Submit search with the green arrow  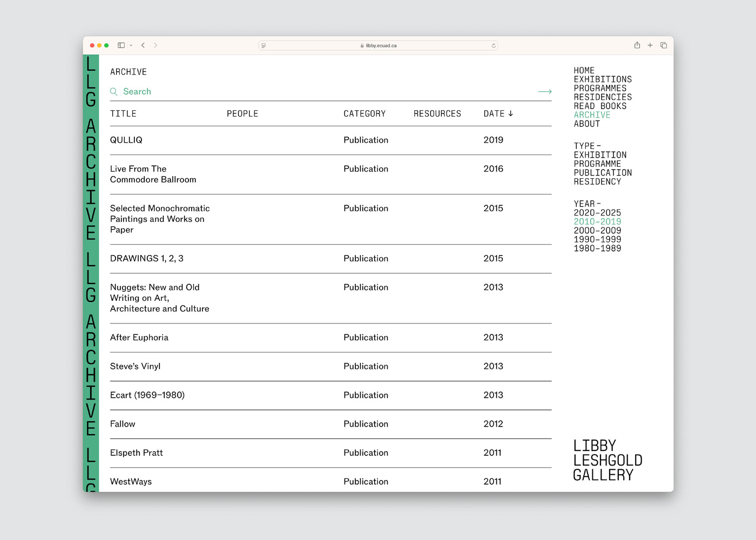pyautogui.click(x=545, y=92)
